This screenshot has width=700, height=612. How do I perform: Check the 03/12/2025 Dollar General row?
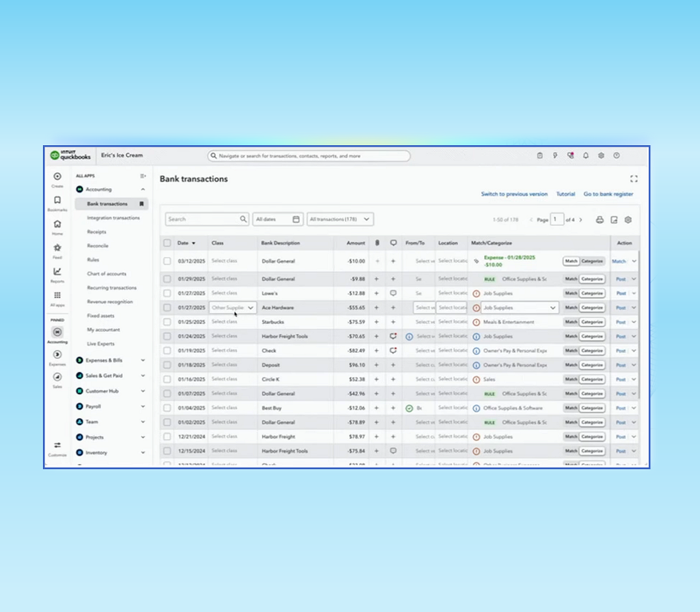click(167, 262)
